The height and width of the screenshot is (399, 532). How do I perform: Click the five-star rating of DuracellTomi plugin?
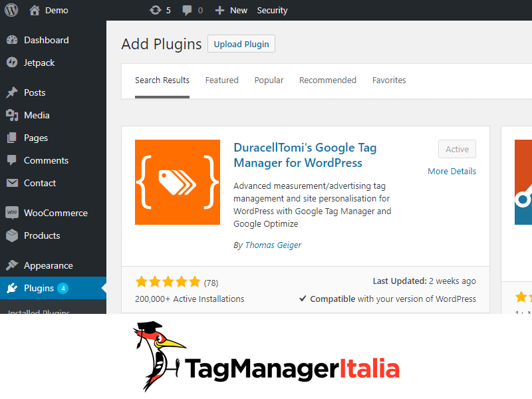pyautogui.click(x=168, y=281)
